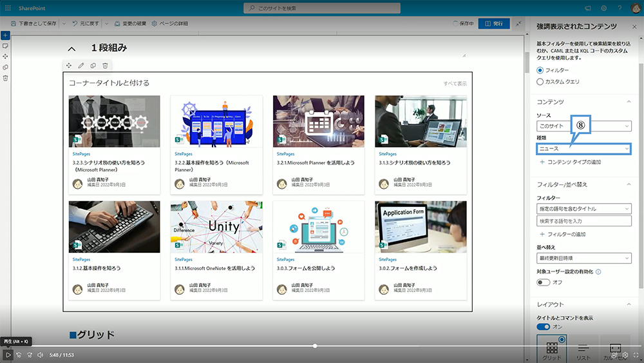Open the ソース dropdown showing このサイト

pyautogui.click(x=583, y=126)
